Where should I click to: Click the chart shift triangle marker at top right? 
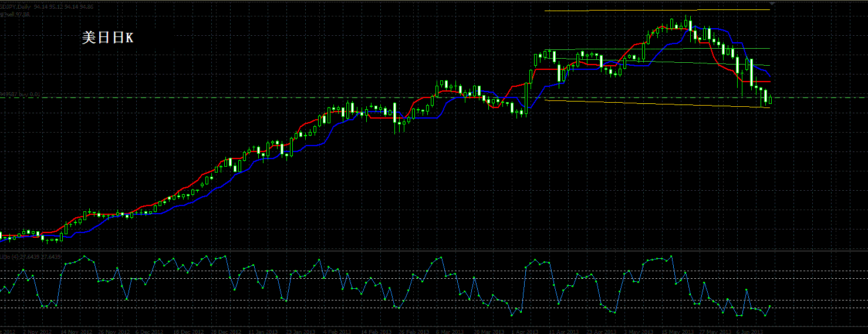coord(772,4)
